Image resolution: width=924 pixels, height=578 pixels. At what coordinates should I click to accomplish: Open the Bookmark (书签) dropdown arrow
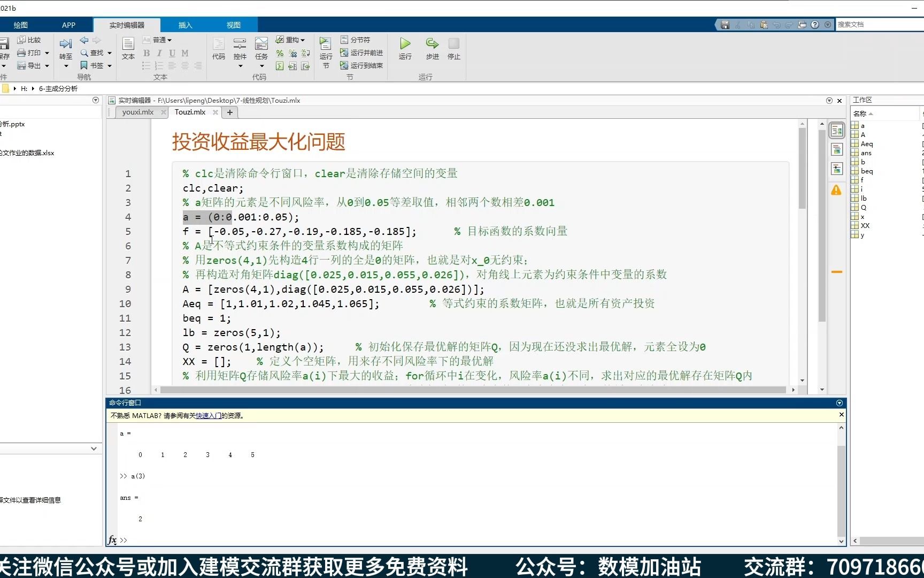tap(110, 66)
